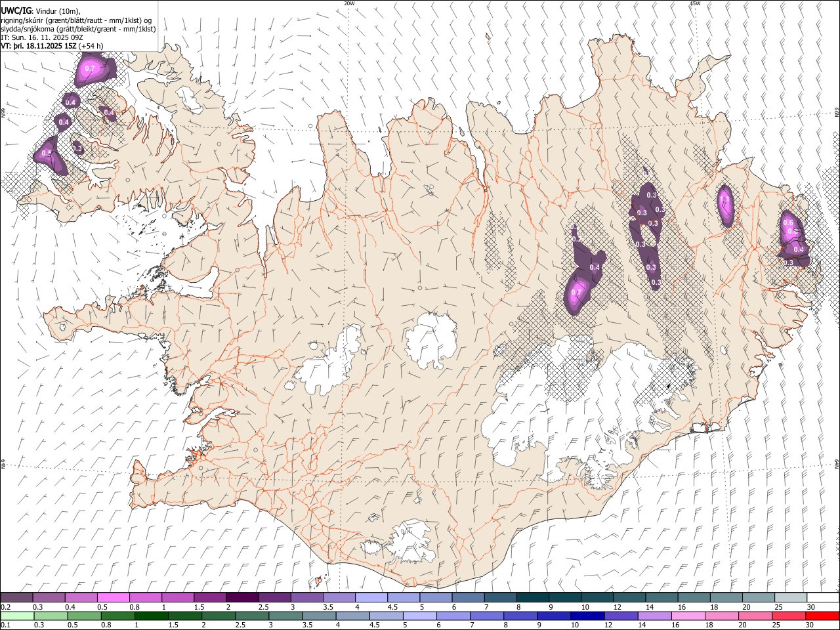Click the top-row swatch between 3.5 and 4

click(339, 598)
